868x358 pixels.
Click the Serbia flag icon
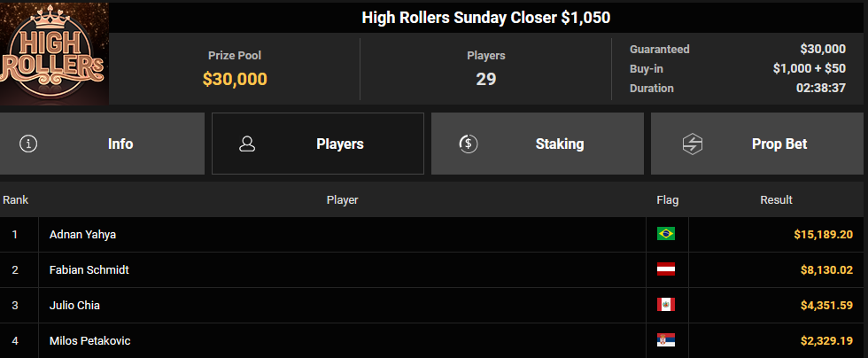tap(666, 340)
